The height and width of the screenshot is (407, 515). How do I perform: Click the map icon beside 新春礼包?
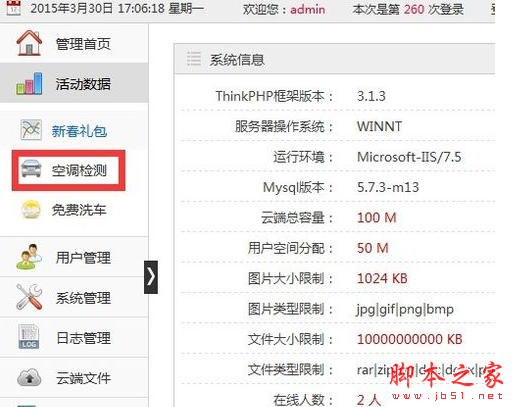[31, 129]
